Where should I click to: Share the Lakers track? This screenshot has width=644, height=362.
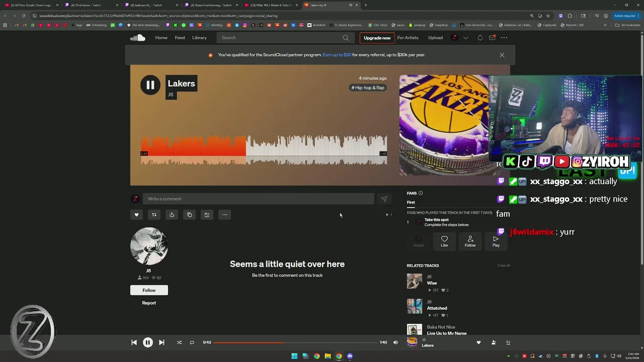172,215
